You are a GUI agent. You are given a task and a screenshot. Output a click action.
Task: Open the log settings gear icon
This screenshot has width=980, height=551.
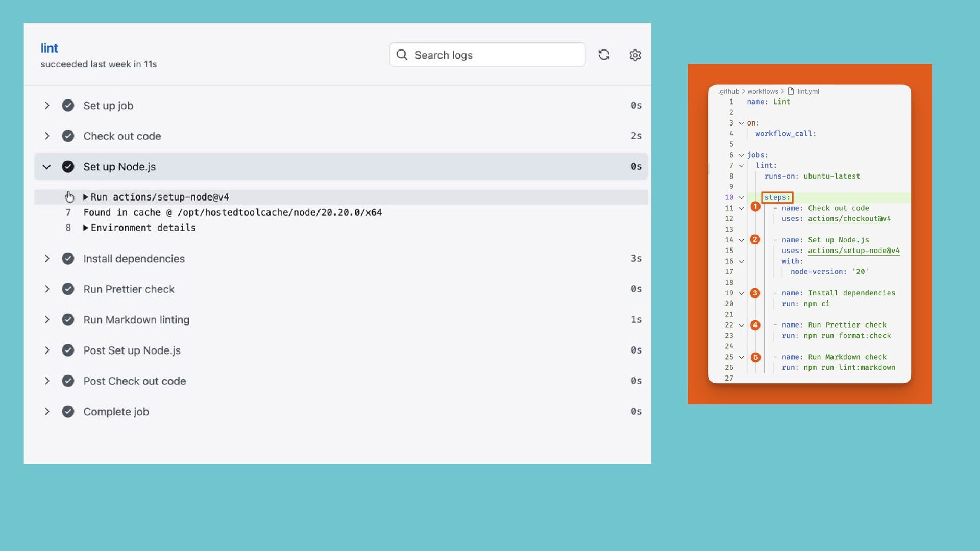[x=635, y=55]
